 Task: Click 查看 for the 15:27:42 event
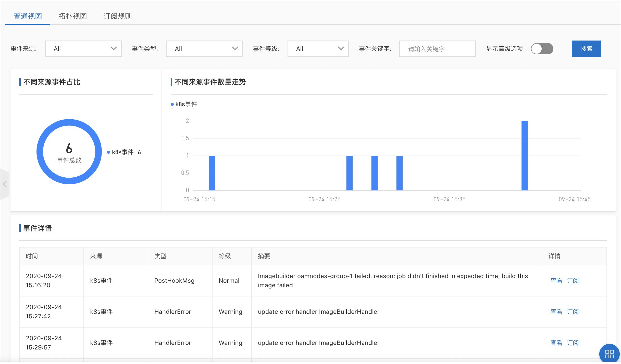[556, 312]
